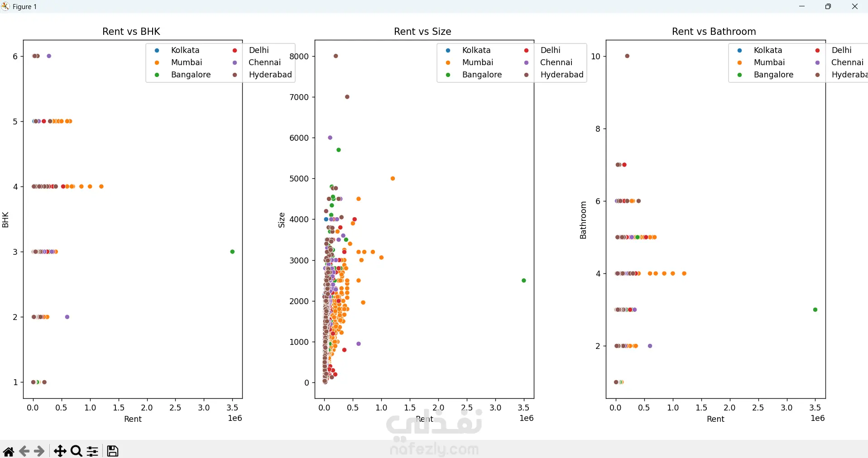Screen dimensions: 868x458
Task: Click the 'Rent vs BHK' plot title
Action: pos(131,31)
